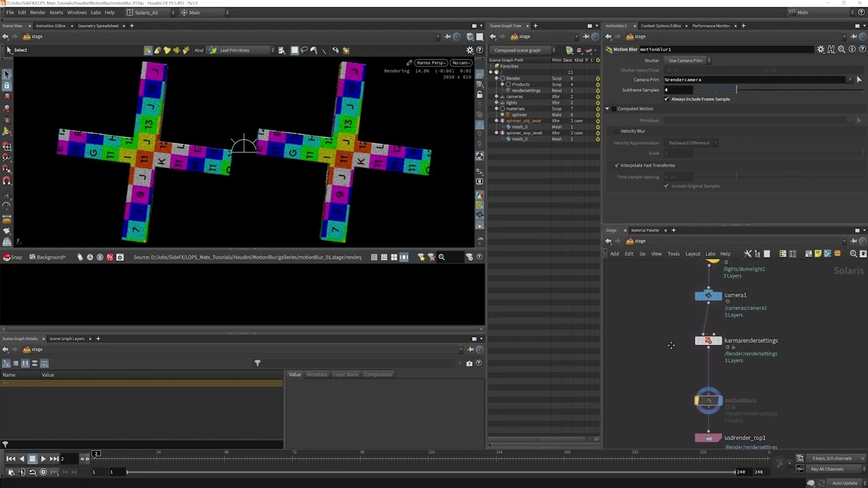Click the parameter pane gear icon

coord(821,49)
